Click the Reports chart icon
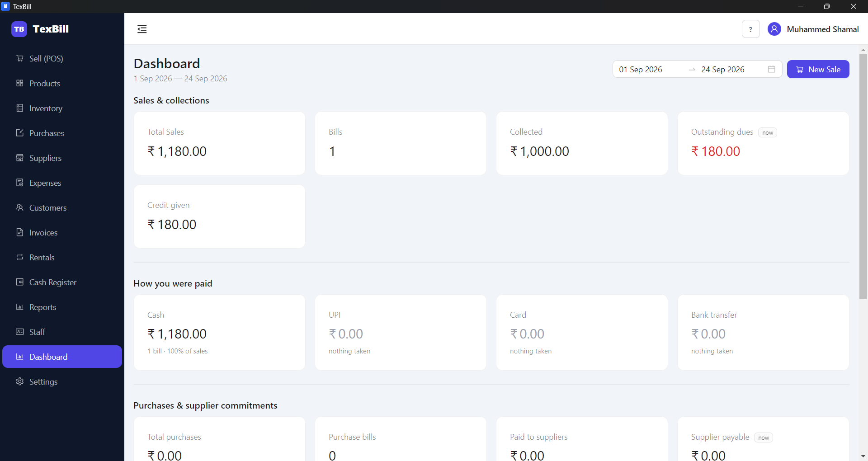This screenshot has height=461, width=868. (x=20, y=307)
